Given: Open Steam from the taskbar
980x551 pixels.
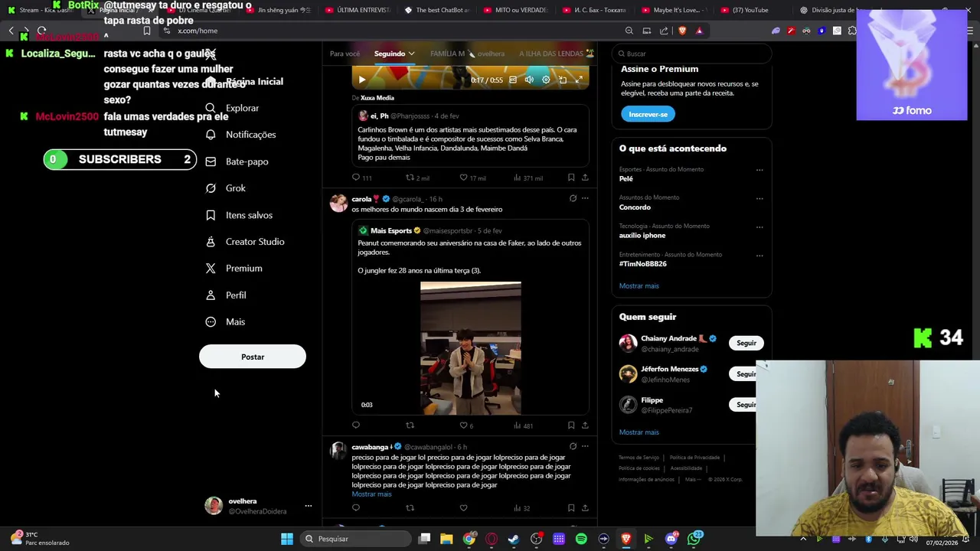Looking at the screenshot, I should tap(514, 539).
